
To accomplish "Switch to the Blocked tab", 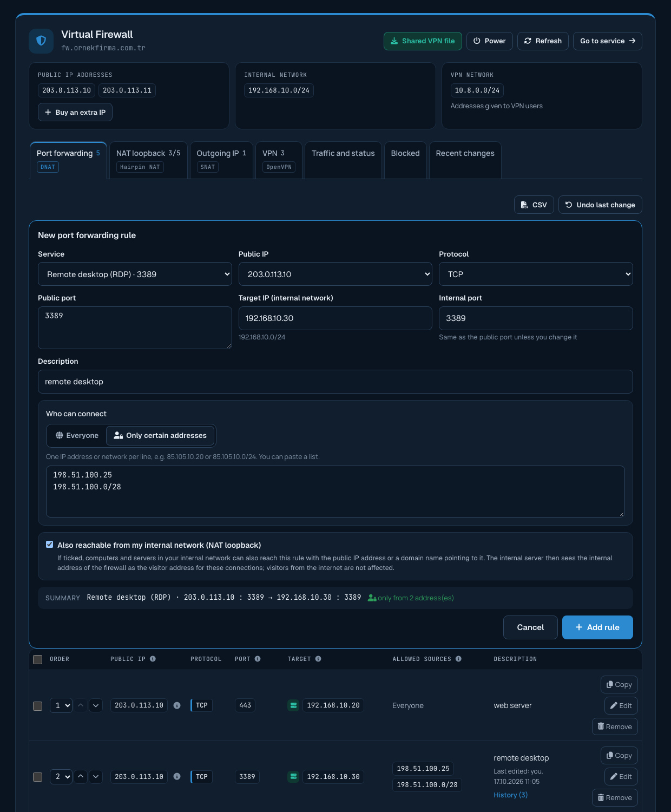I will coord(405,160).
